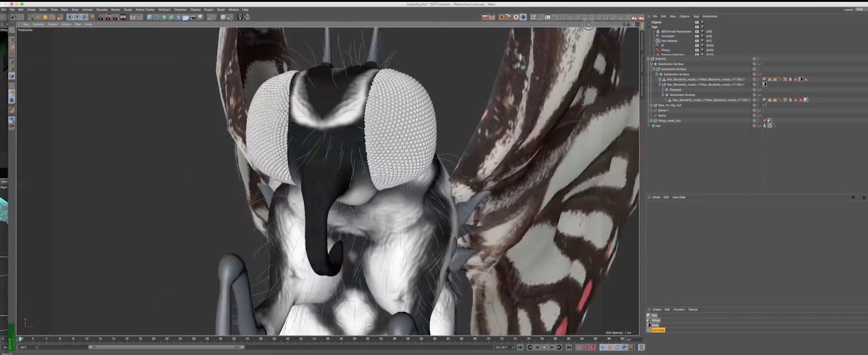Screen dimensions: 868x355
Task: Select the Move tool cross icon
Action: click(38, 17)
